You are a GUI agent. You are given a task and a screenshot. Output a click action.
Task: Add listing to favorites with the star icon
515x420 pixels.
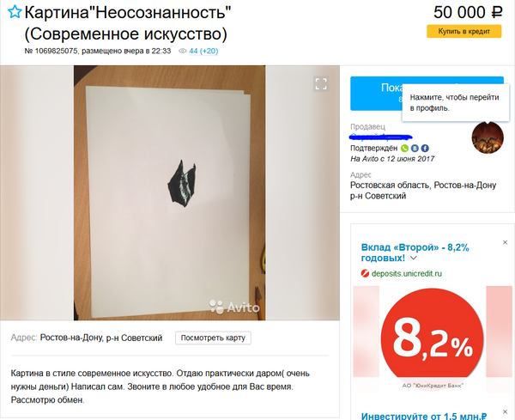[15, 12]
